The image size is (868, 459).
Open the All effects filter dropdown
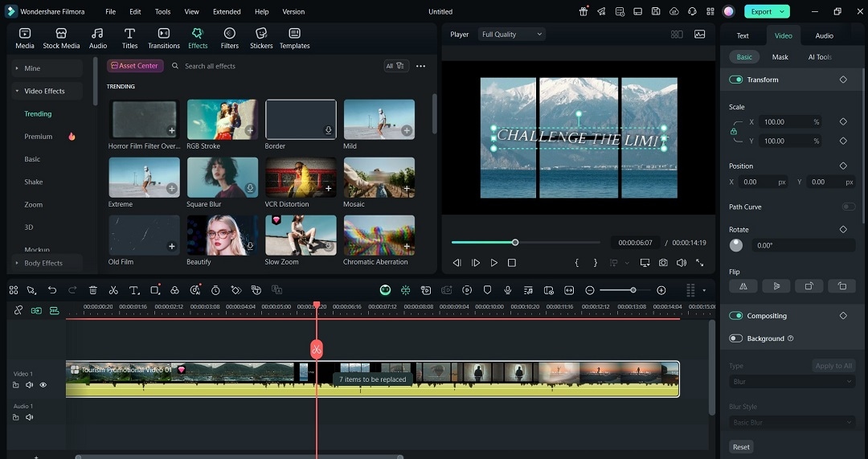pos(396,66)
